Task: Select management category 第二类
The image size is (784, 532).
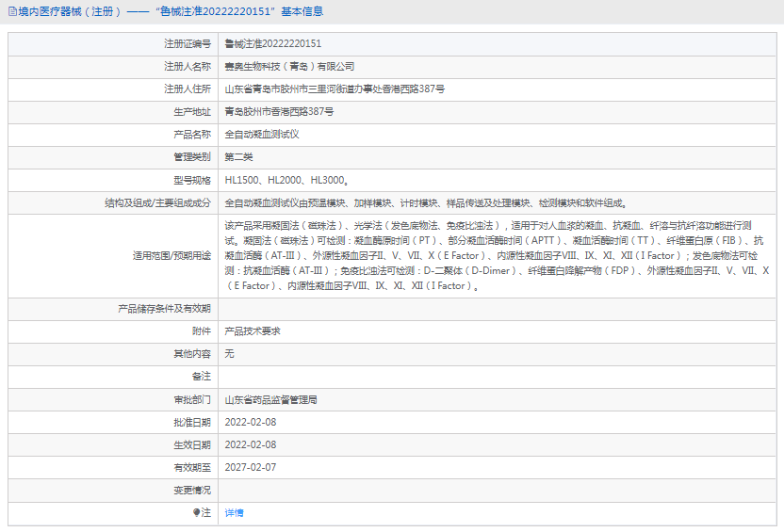Action: [x=238, y=157]
